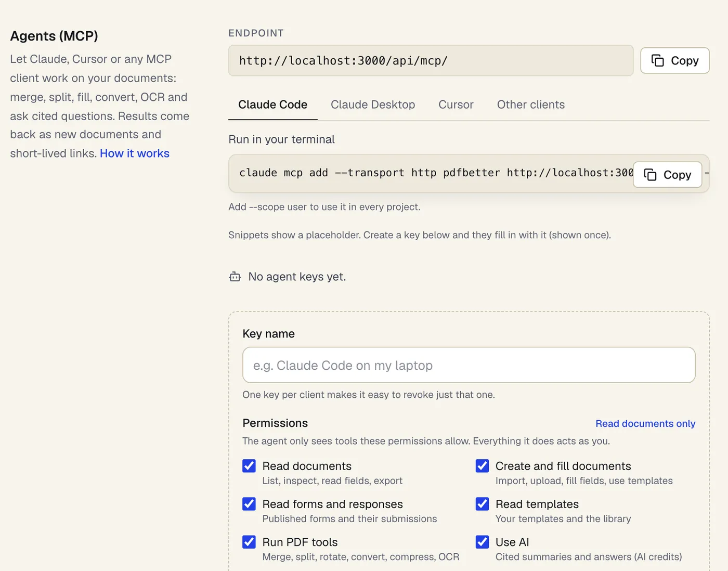This screenshot has width=728, height=571.
Task: Toggle the Read templates checkbox
Action: pos(482,504)
